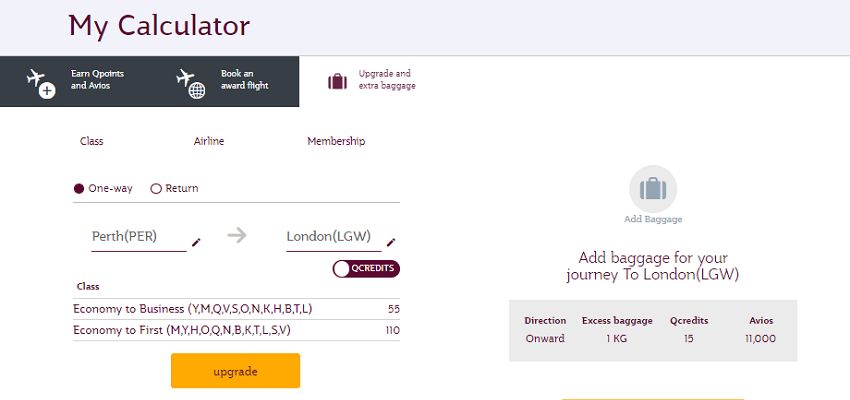Switch to Book an award flight tab
850x400 pixels.
pyautogui.click(x=224, y=81)
